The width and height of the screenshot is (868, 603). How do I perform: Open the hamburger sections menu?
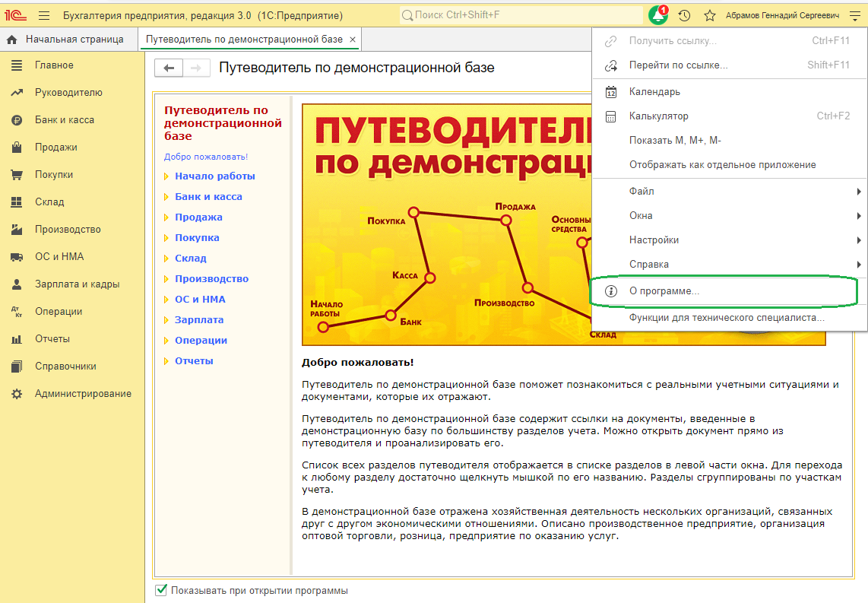[x=44, y=15]
